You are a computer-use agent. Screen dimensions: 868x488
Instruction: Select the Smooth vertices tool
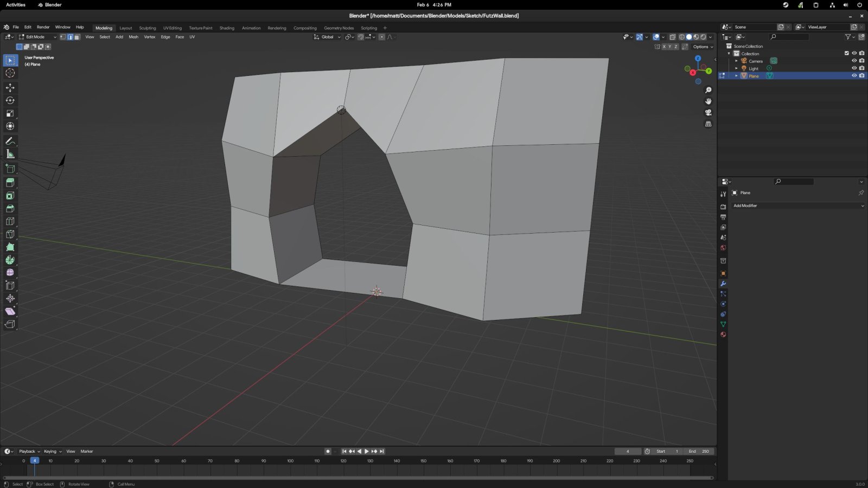10,273
